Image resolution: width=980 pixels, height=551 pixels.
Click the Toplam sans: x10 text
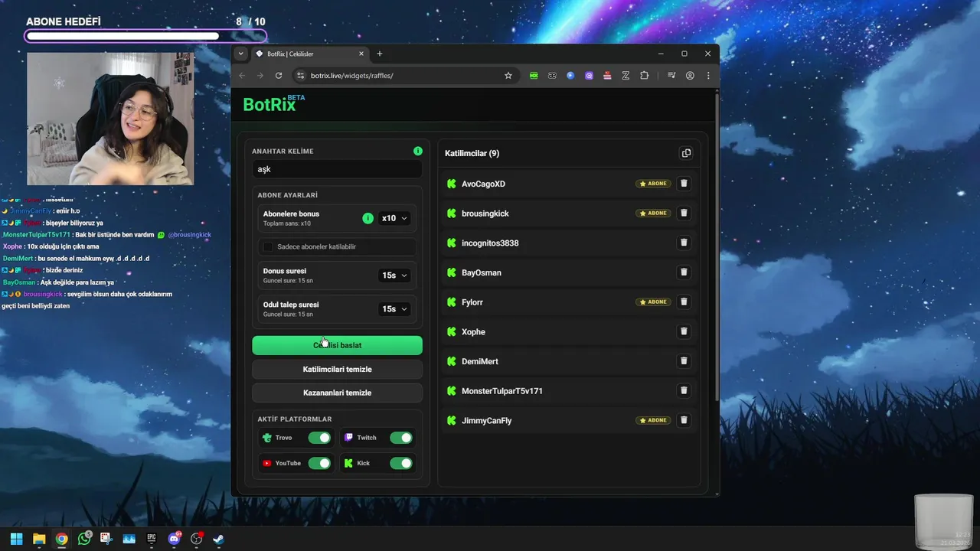(287, 223)
